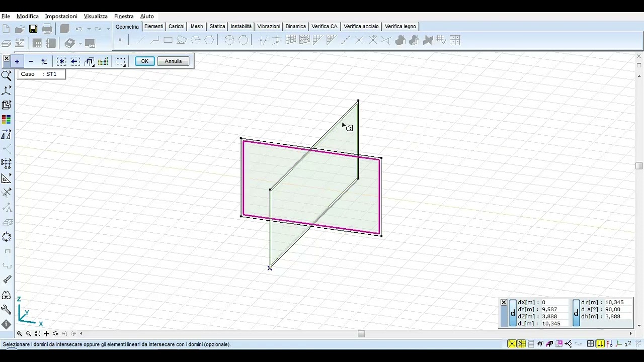Click the d r[m] value field

click(x=618, y=303)
